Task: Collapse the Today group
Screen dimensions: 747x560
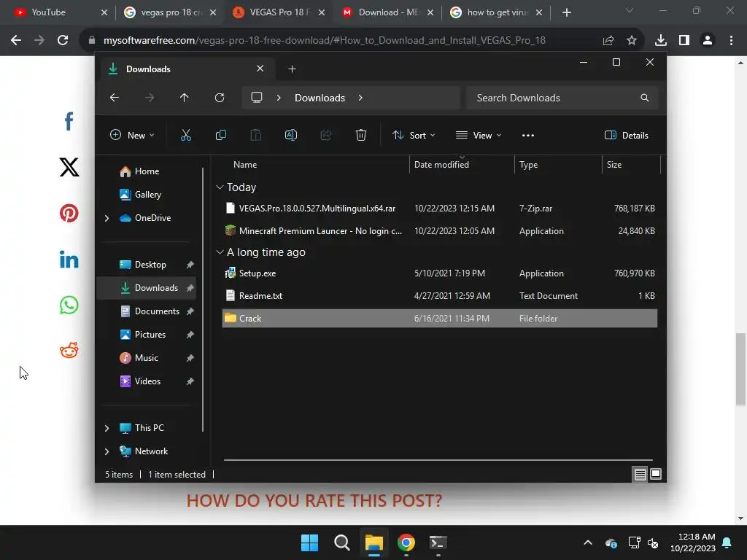Action: click(x=220, y=187)
